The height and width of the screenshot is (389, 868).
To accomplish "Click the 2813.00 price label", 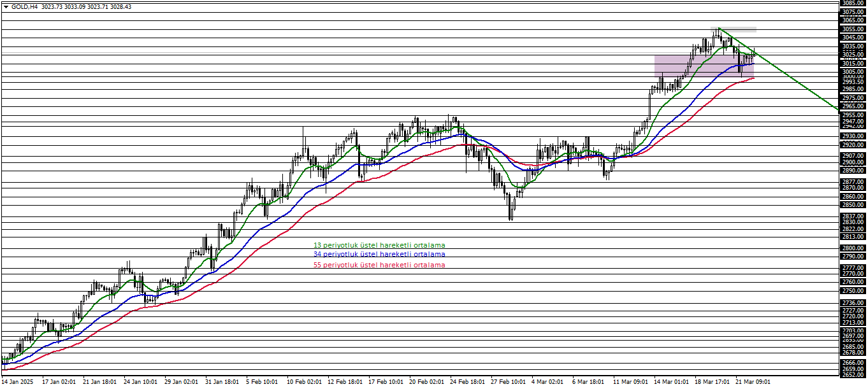I will [852, 237].
